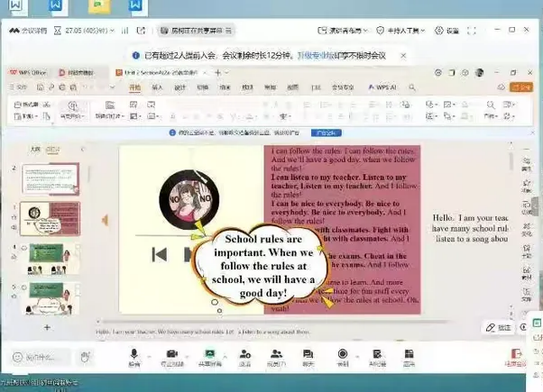
Task: Add a new WPS tab with plus
Action: [217, 73]
